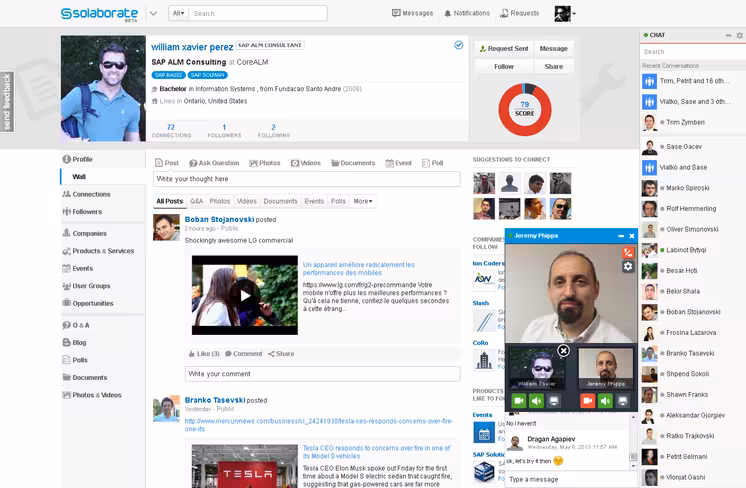Toggle William Xavier's screen share button
This screenshot has width=746, height=488.
pyautogui.click(x=554, y=401)
